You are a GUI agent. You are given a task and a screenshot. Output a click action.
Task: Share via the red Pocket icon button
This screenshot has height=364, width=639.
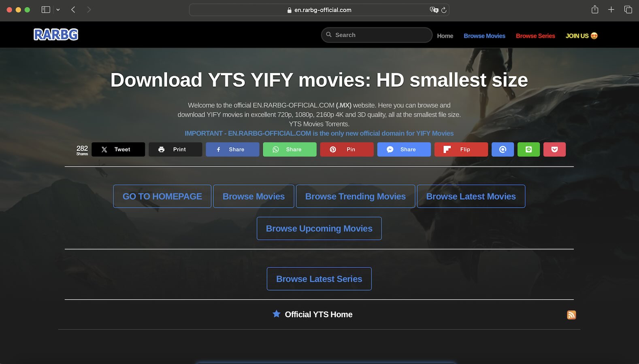(554, 150)
